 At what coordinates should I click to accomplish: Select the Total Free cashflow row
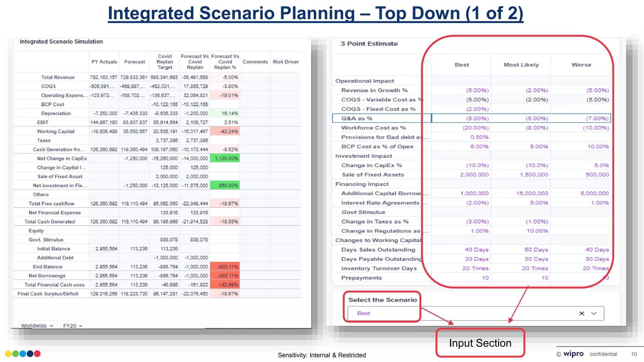[157, 204]
